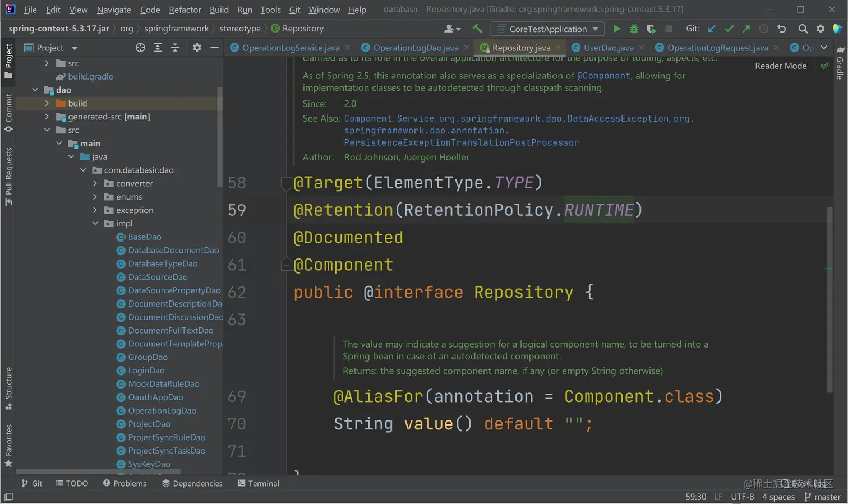The width and height of the screenshot is (848, 504).
Task: Toggle Reader Mode in the editor
Action: point(781,66)
